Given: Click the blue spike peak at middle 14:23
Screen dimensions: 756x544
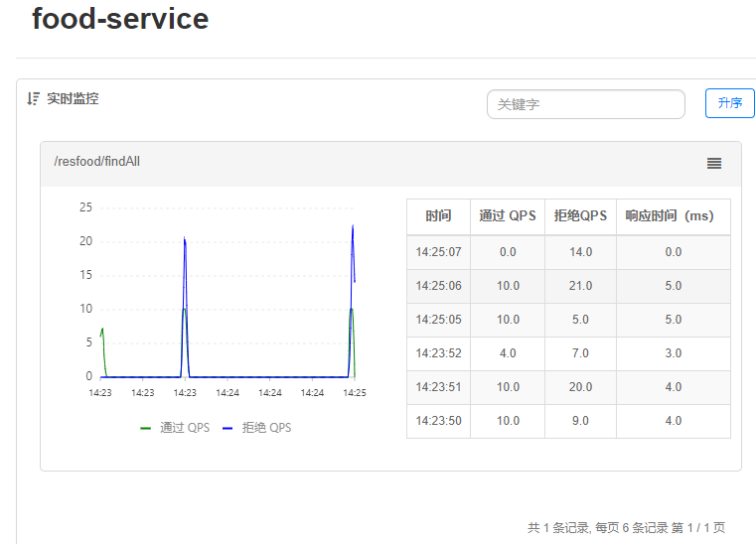Looking at the screenshot, I should click(184, 238).
